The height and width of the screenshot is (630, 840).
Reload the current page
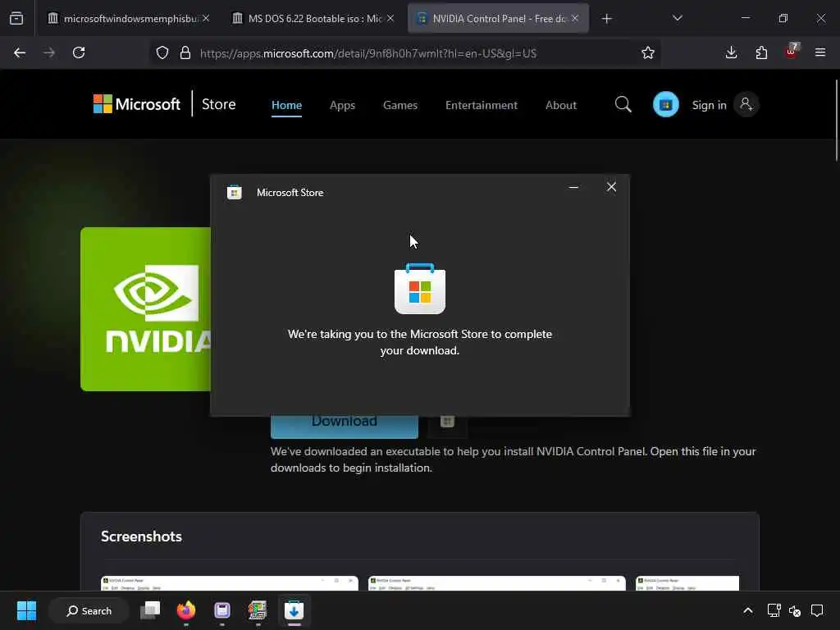point(79,52)
